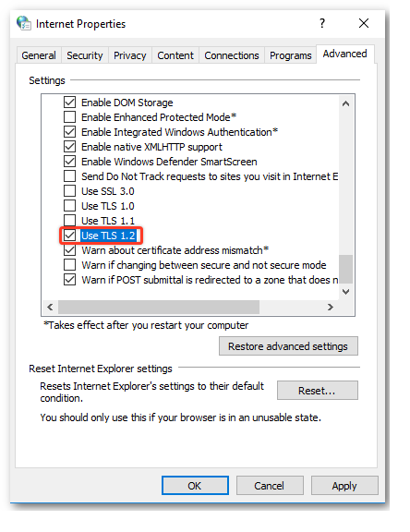Click the Internet Properties globe title icon
The image size is (410, 532).
24,23
